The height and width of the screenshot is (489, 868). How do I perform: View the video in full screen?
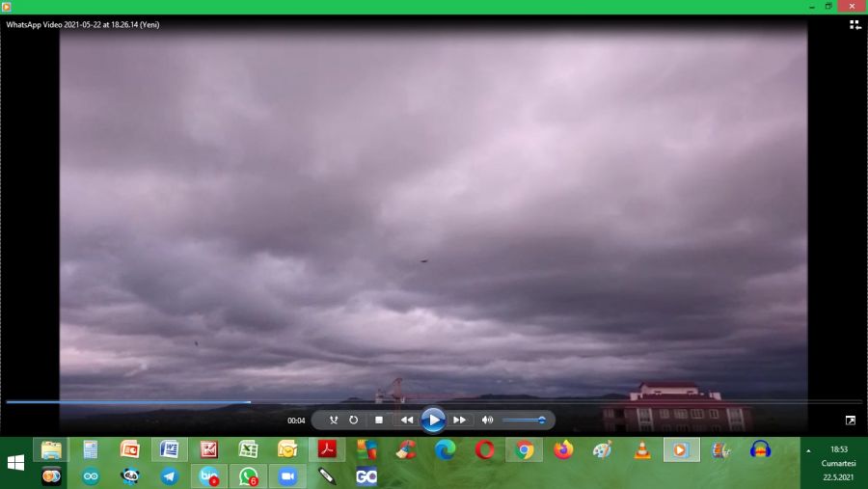click(850, 421)
